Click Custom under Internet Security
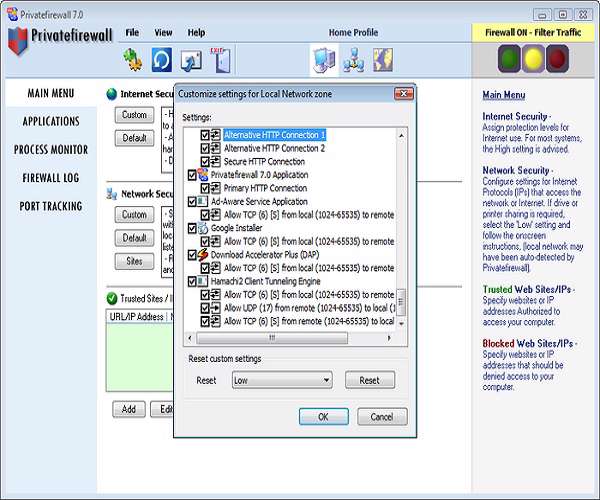 [134, 115]
